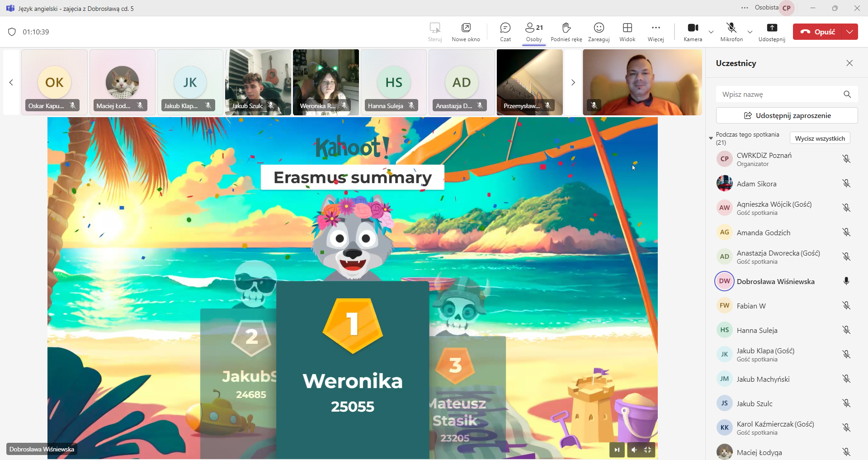
Task: Click Dobrosława Wiśniewska presenter name label
Action: 42,449
